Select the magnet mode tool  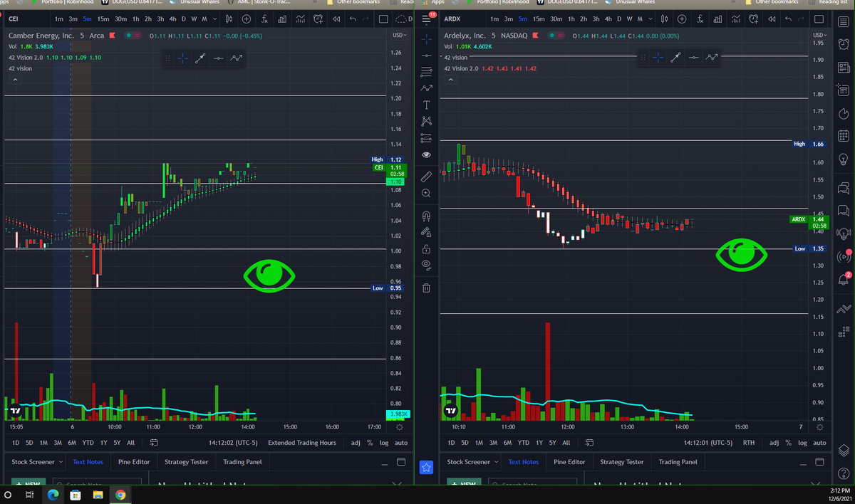click(x=426, y=216)
